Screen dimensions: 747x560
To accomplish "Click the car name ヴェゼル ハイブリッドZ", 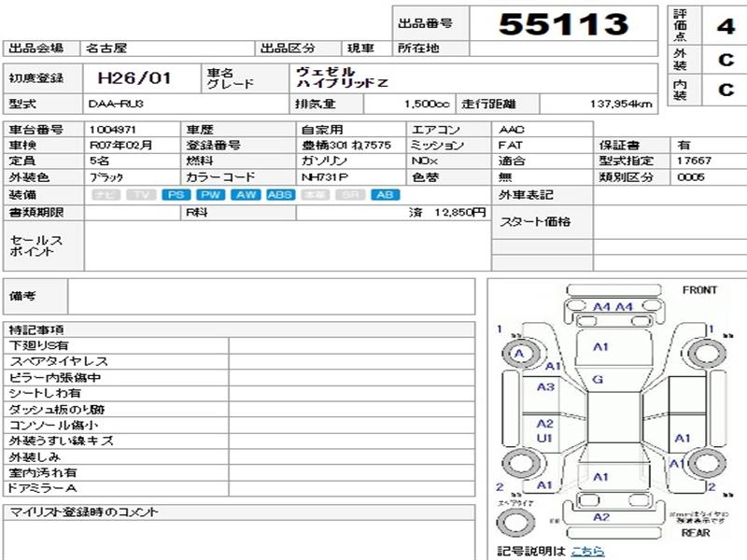I will (342, 77).
